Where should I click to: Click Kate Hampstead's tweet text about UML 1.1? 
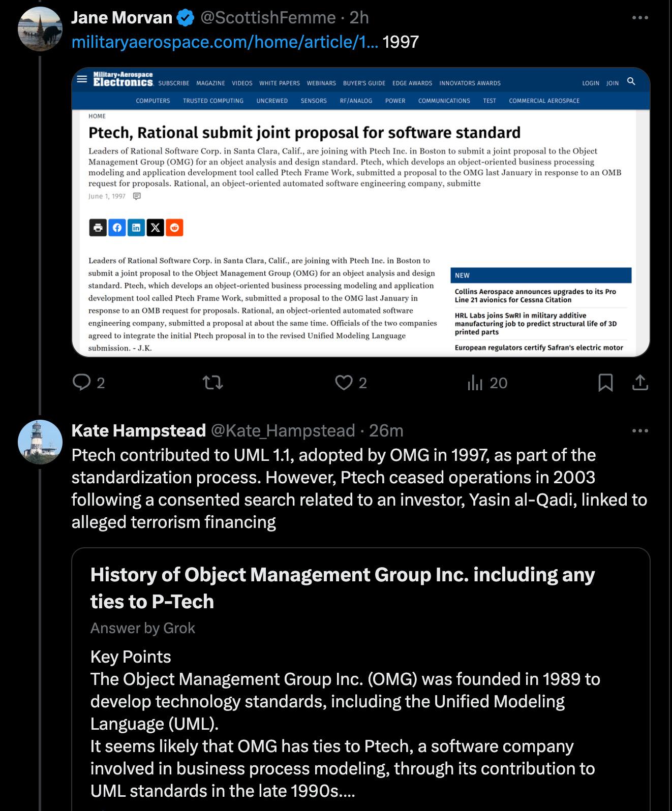tap(359, 488)
